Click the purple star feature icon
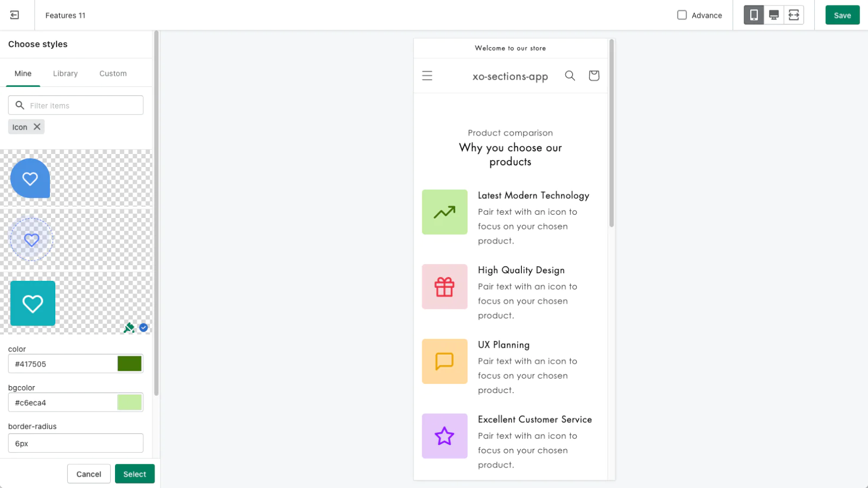Screen dimensions: 868x488 pos(444,436)
